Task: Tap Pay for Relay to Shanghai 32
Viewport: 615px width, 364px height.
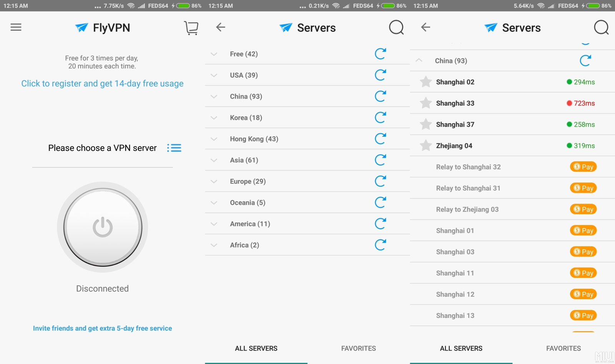Action: pyautogui.click(x=583, y=167)
